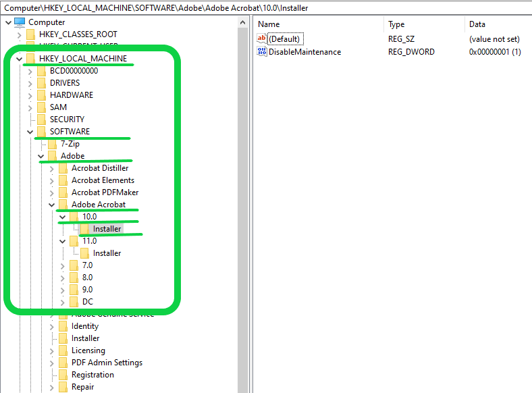This screenshot has height=393, width=532.
Task: Click the tree pane scrollbar up arrow
Action: (x=242, y=22)
